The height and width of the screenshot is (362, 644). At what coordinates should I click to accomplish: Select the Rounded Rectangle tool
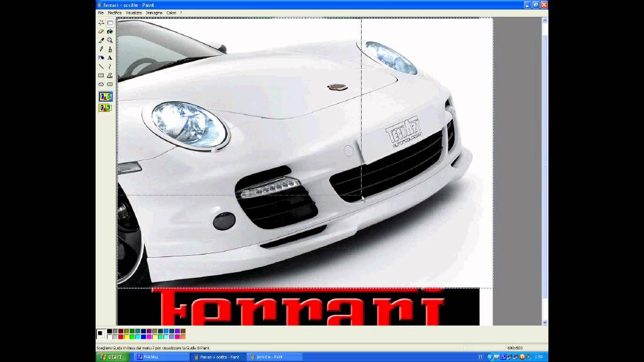110,84
